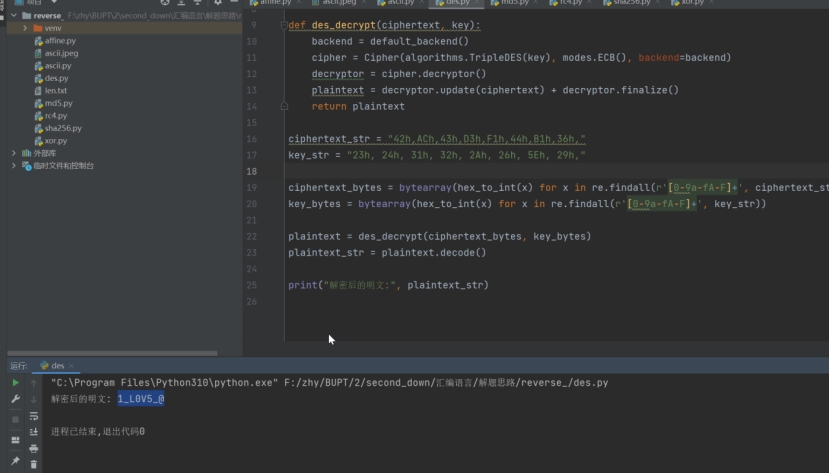Click the down-arrow stack trace icon

[x=34, y=399]
